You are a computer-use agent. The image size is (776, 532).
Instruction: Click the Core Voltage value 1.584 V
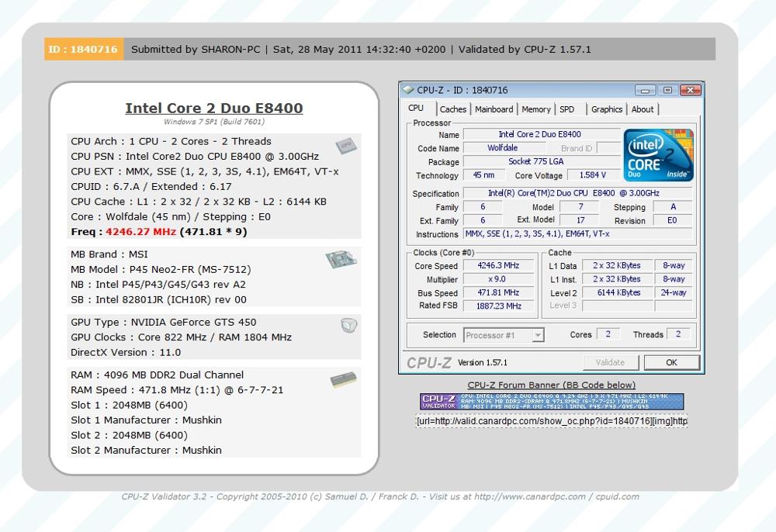tap(593, 174)
